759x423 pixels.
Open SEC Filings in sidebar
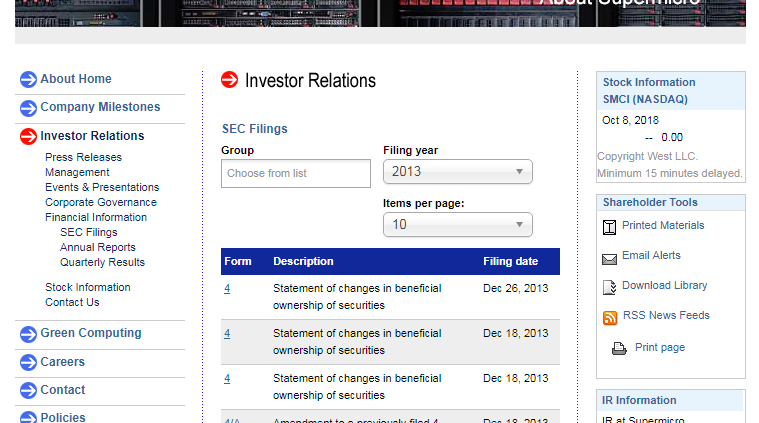89,232
